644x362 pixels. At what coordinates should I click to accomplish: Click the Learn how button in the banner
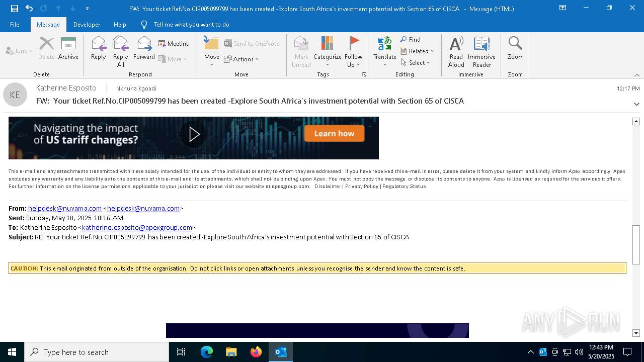pyautogui.click(x=334, y=134)
